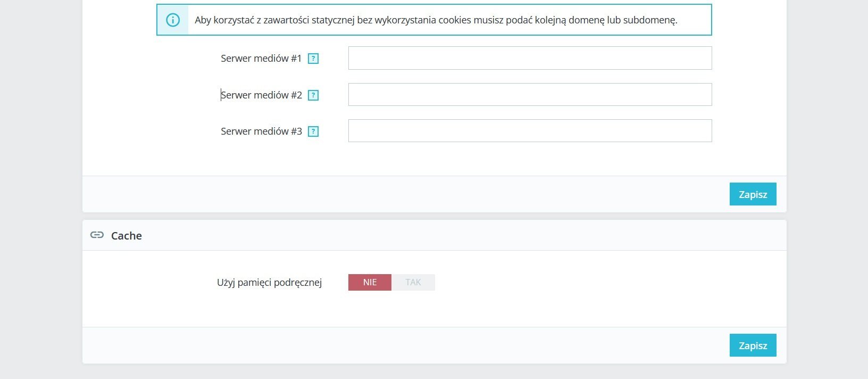Open help tooltip for Serwer mediów #3
Image resolution: width=868 pixels, height=379 pixels.
[x=313, y=131]
